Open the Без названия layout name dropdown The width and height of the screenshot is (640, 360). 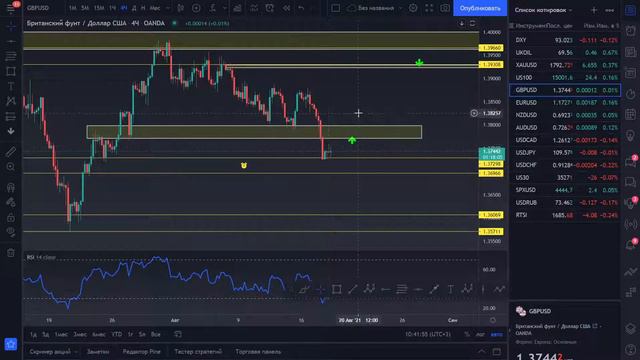click(x=376, y=8)
